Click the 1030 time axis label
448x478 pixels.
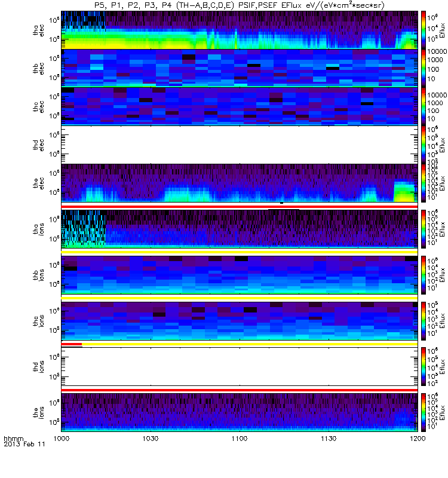coord(151,439)
